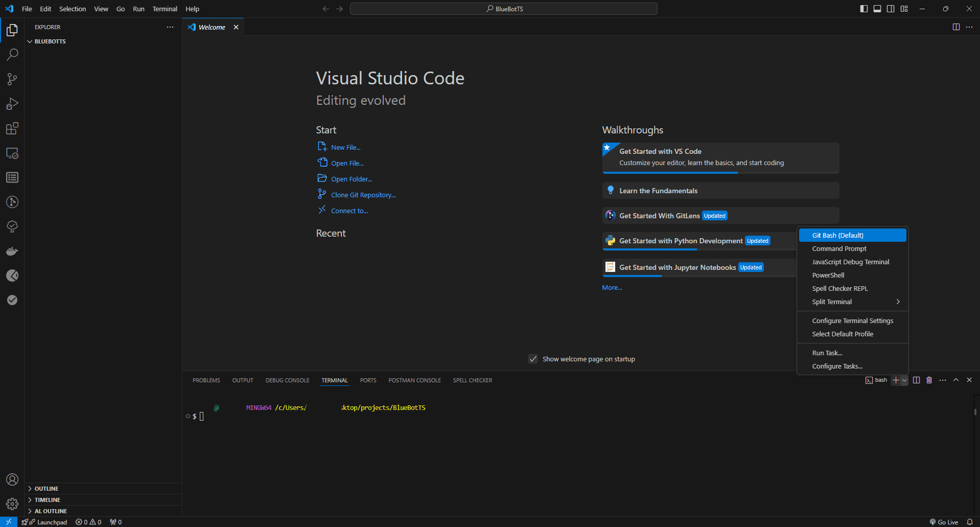
Task: Open the Selection menu
Action: (x=73, y=9)
